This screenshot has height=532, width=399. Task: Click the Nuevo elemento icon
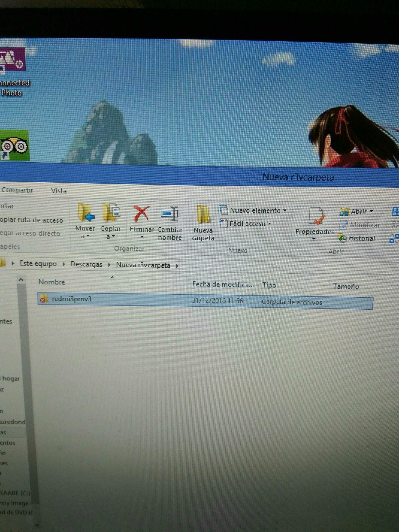(223, 210)
